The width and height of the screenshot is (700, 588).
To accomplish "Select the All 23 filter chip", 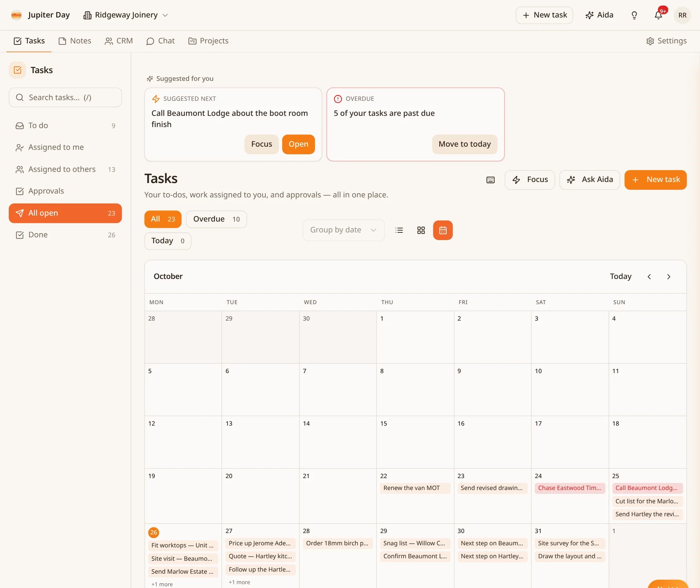I will pos(163,219).
